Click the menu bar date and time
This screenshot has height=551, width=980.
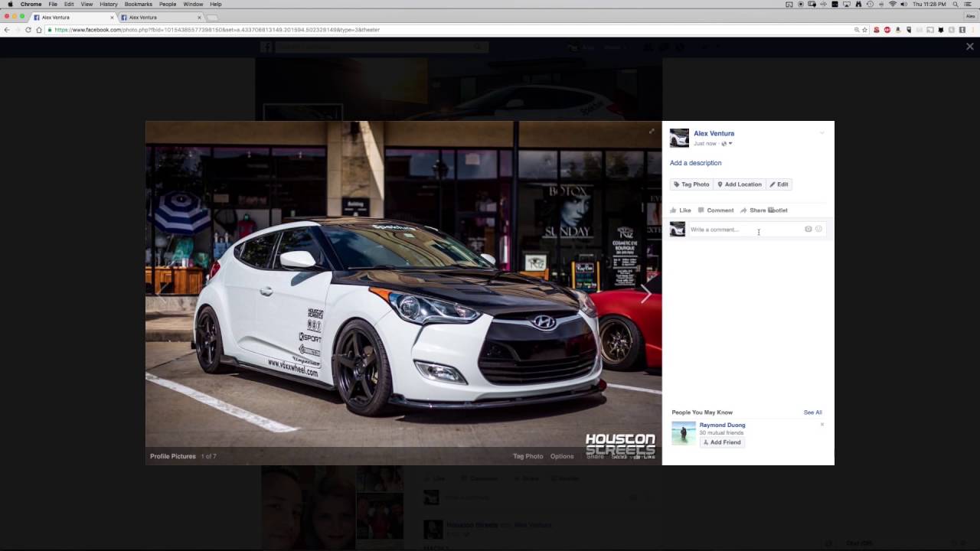point(929,4)
